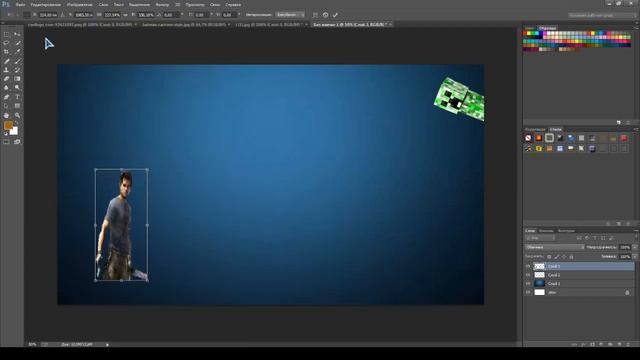Change the screen mode
The image size is (640, 360).
(x=17, y=142)
